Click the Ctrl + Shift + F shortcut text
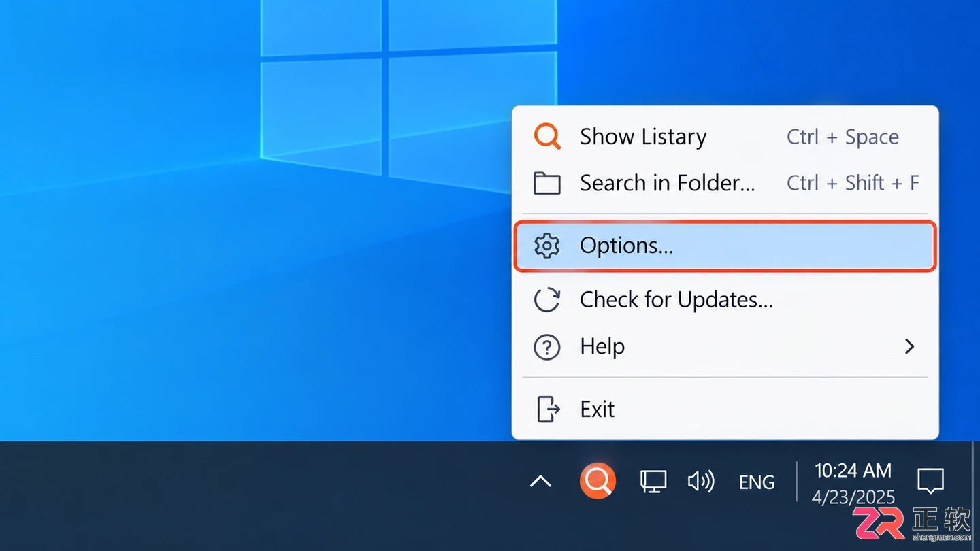 point(853,182)
